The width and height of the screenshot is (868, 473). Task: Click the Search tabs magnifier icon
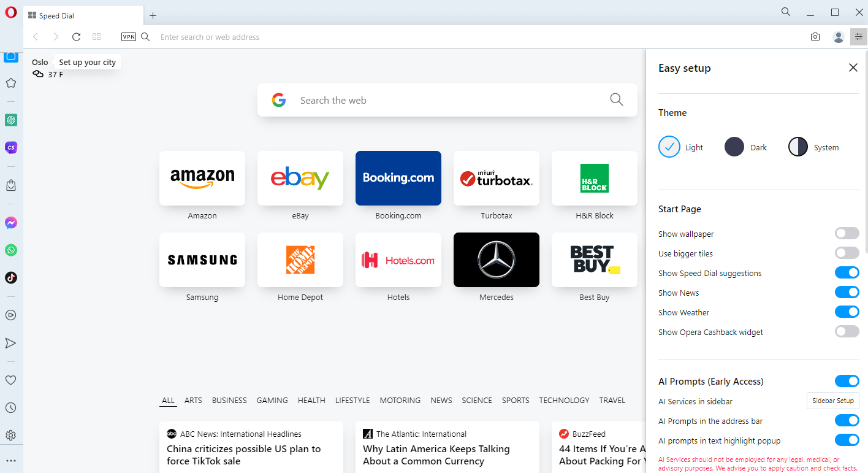(786, 12)
